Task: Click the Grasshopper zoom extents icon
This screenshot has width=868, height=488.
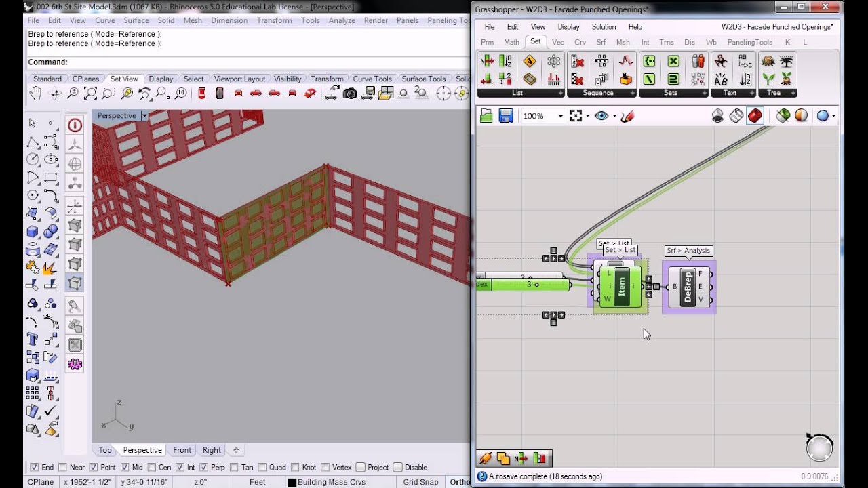Action: tap(576, 116)
